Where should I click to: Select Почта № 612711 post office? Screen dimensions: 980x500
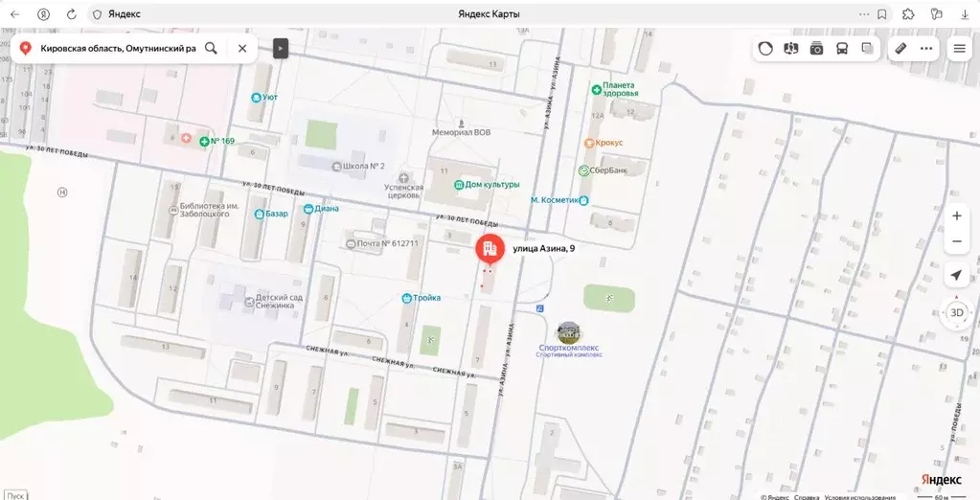[382, 243]
